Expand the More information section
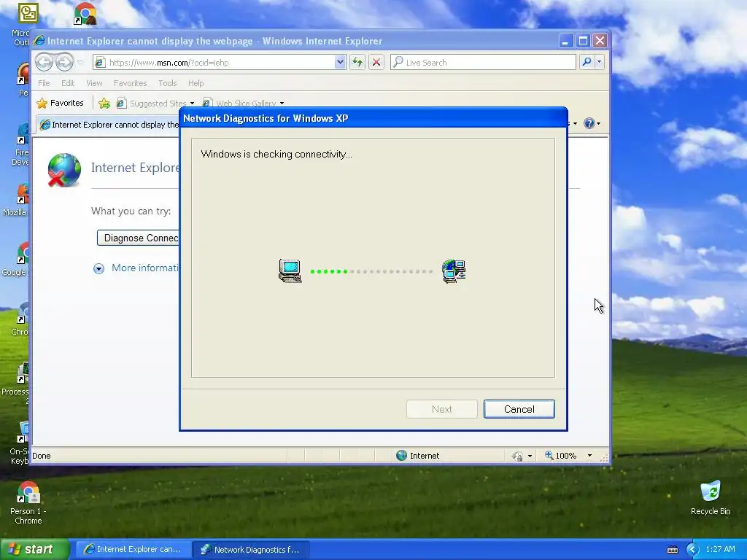Viewport: 747px width, 560px height. pyautogui.click(x=98, y=268)
